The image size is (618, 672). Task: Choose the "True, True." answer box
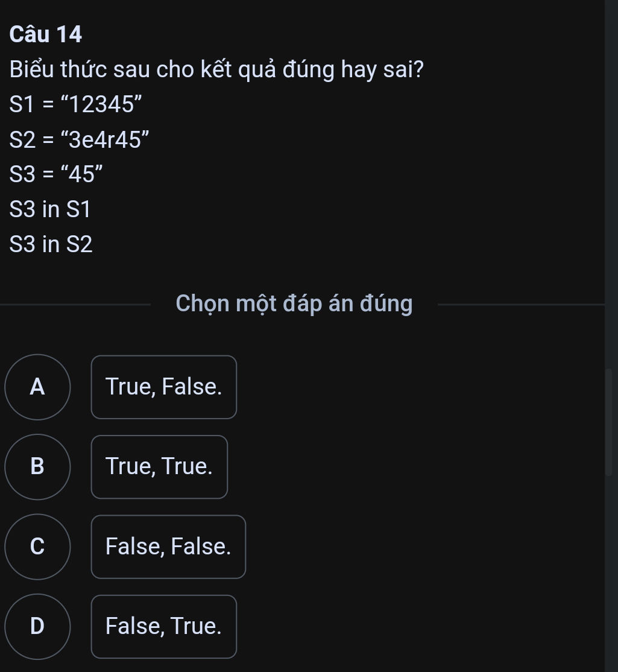point(159,467)
